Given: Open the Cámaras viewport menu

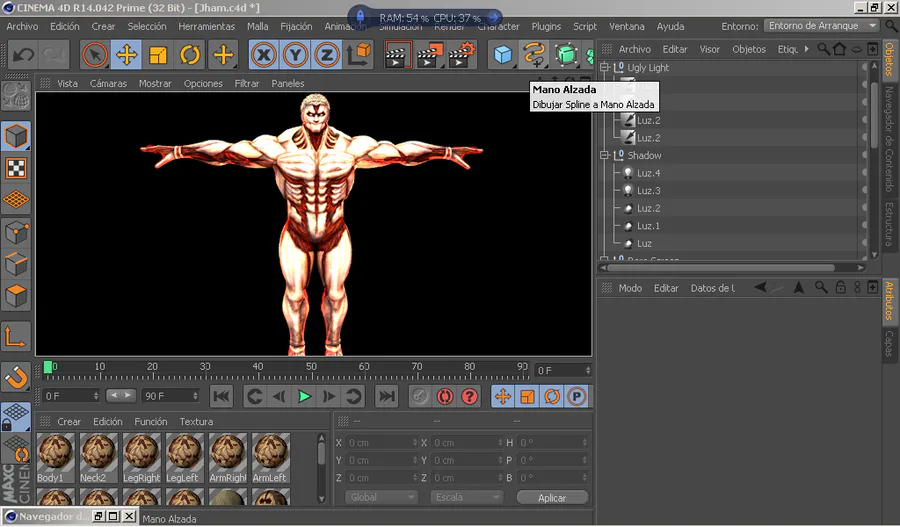Looking at the screenshot, I should [108, 84].
